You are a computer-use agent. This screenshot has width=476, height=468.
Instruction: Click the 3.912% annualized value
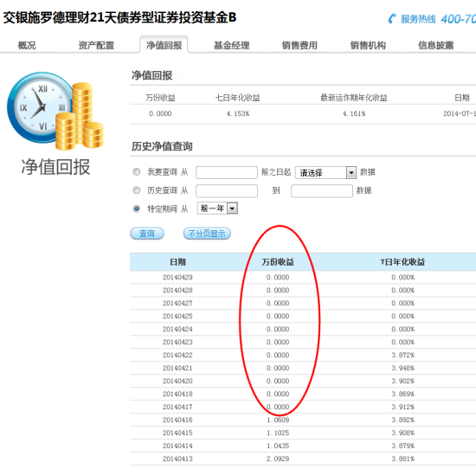tap(402, 407)
